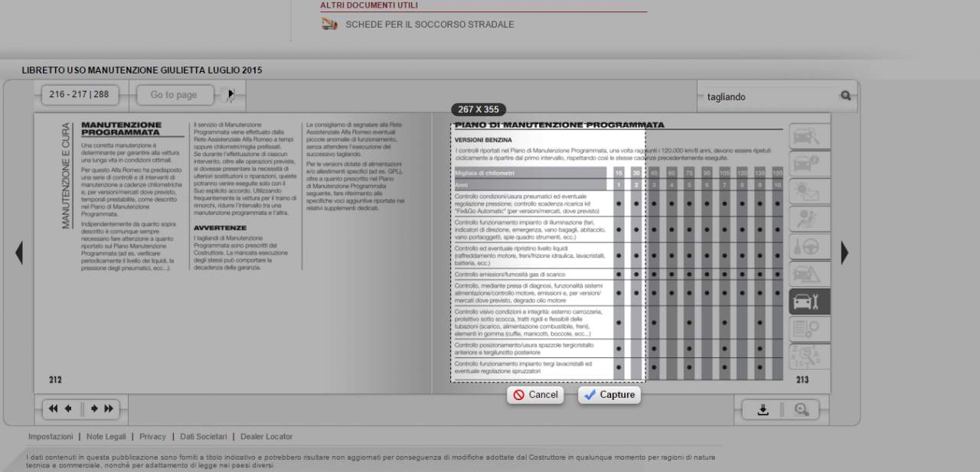
Task: Click the download icon at bottom right
Action: coord(763,409)
